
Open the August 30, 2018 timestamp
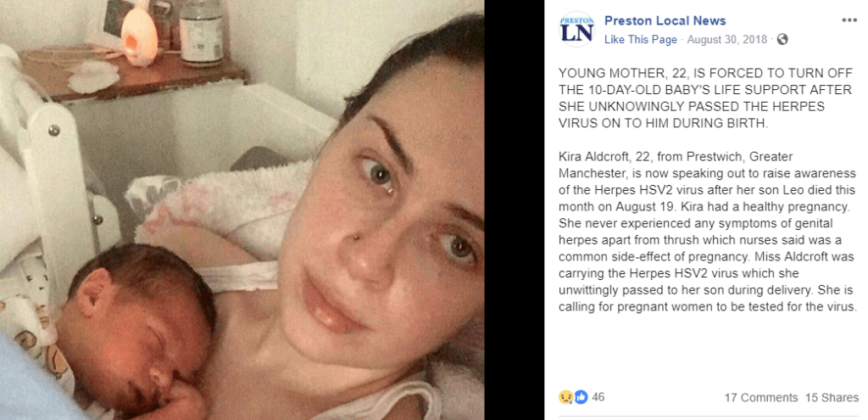726,39
